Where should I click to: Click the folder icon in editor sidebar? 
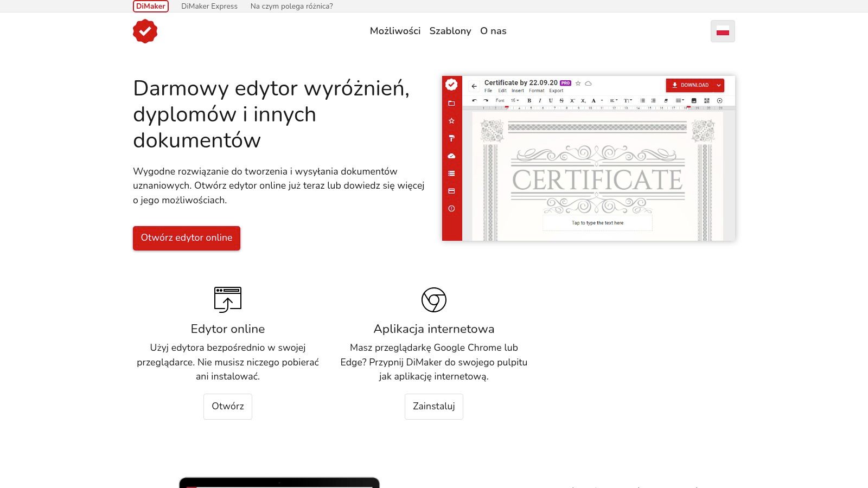click(451, 103)
